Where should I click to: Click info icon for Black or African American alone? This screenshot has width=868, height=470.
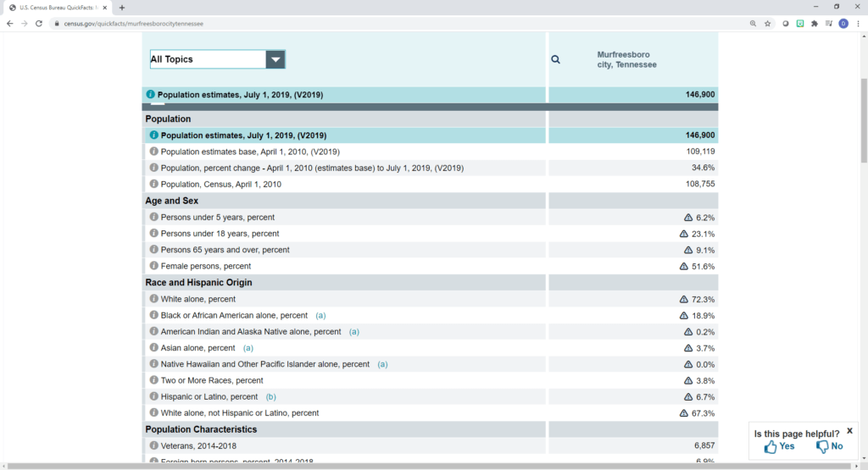154,315
